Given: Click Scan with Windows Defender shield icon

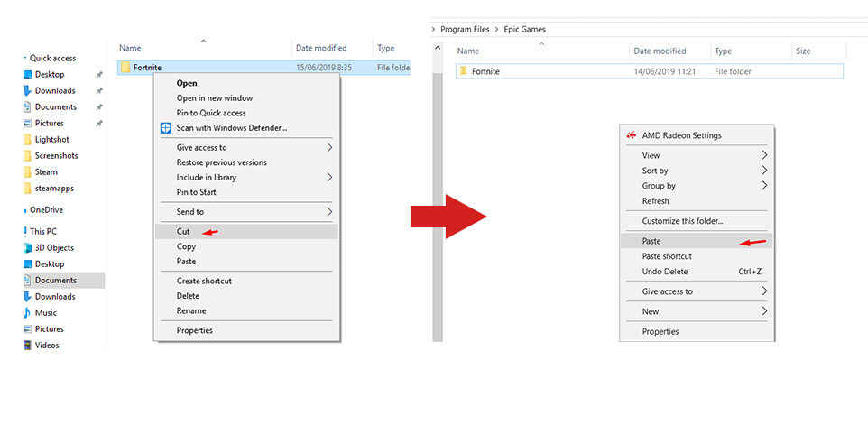Looking at the screenshot, I should [x=165, y=128].
